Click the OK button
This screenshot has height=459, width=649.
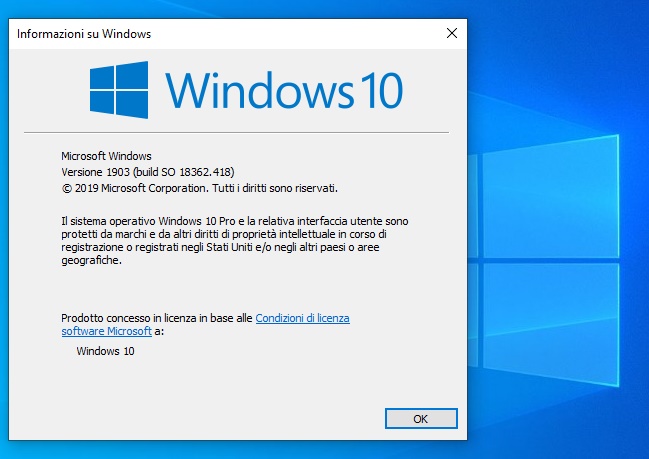coord(421,418)
